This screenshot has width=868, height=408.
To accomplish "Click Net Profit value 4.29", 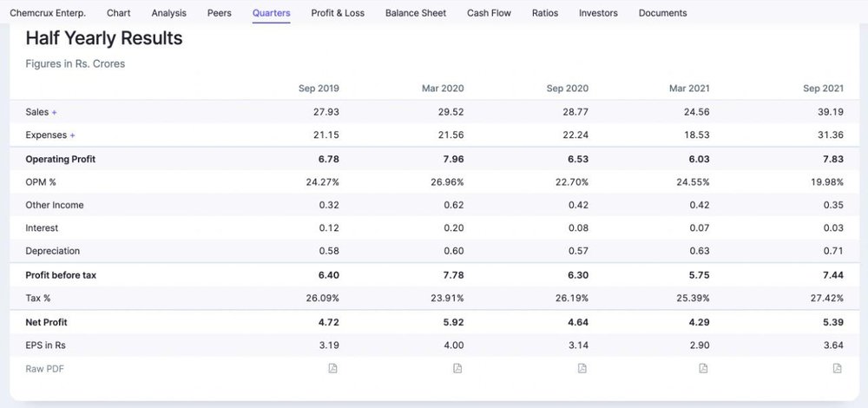I will pyautogui.click(x=699, y=322).
